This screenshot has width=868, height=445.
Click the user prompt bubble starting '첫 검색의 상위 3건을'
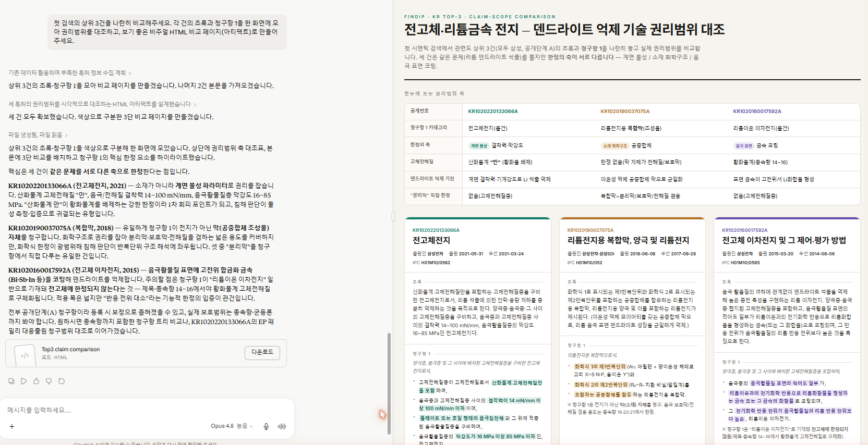pyautogui.click(x=167, y=32)
